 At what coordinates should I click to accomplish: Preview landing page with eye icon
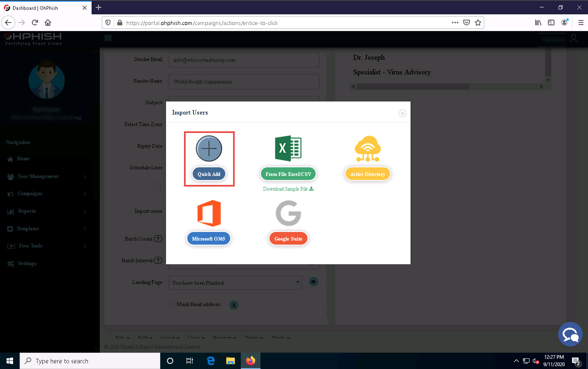[x=314, y=281]
